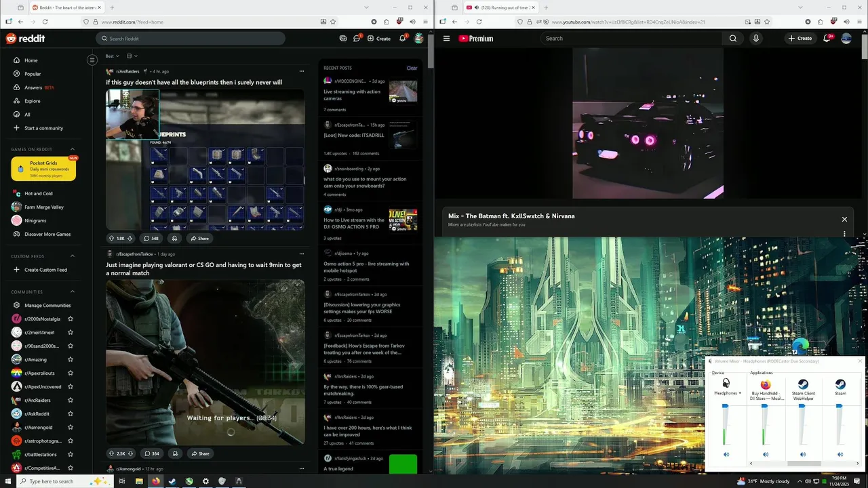Favorite r/AskReddit with star
The width and height of the screenshot is (868, 488).
click(71, 413)
